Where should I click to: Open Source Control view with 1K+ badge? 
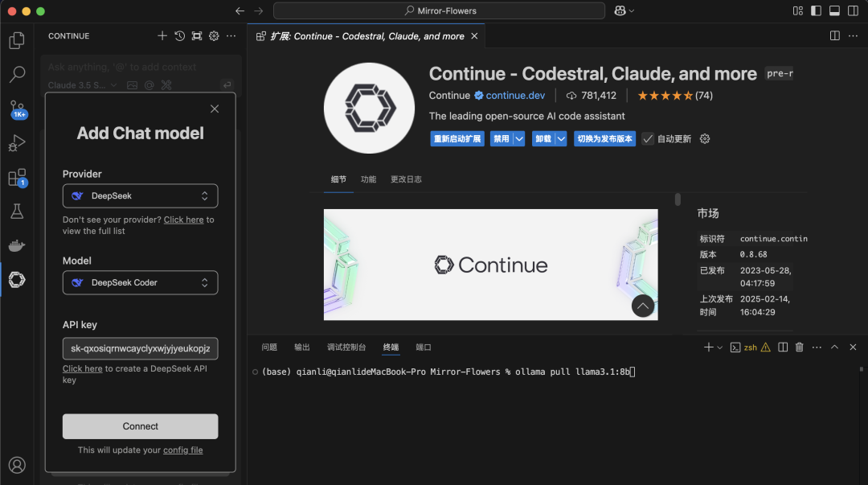(17, 109)
